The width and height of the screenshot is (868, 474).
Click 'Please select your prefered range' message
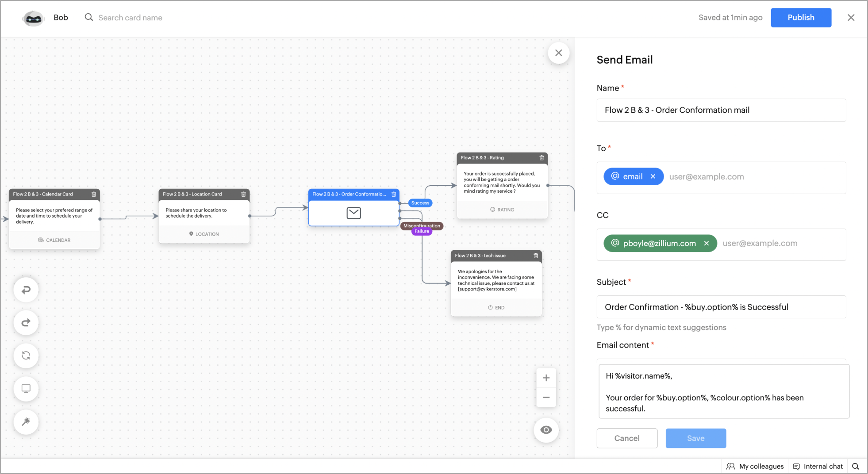coord(54,216)
